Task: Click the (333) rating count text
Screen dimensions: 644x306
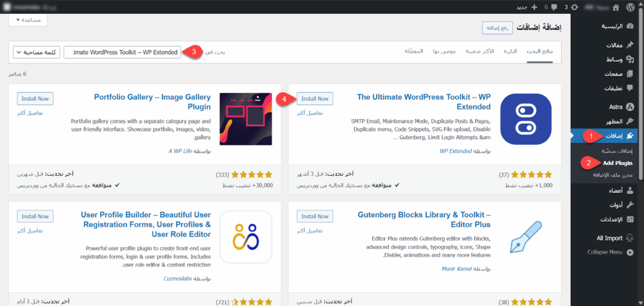Action: [223, 174]
